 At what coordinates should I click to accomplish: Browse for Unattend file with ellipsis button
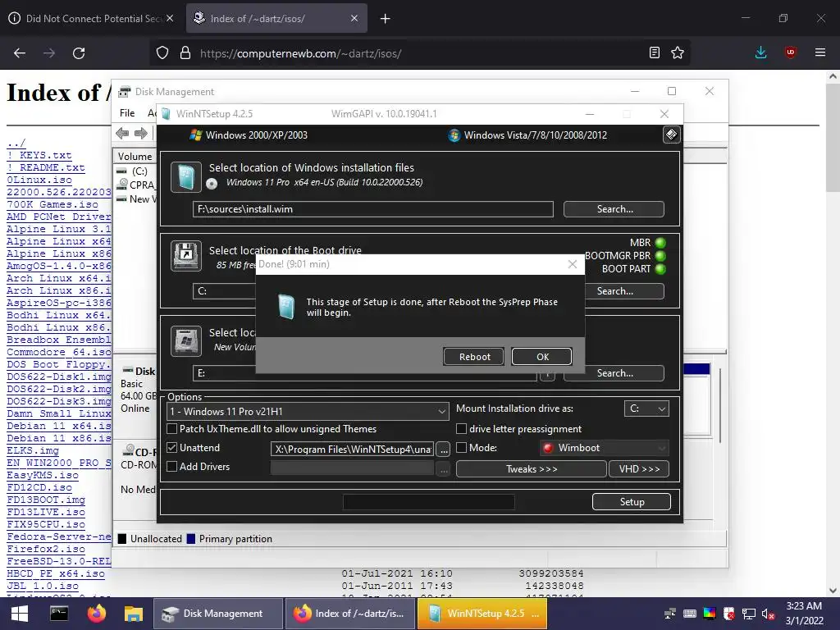pos(443,450)
